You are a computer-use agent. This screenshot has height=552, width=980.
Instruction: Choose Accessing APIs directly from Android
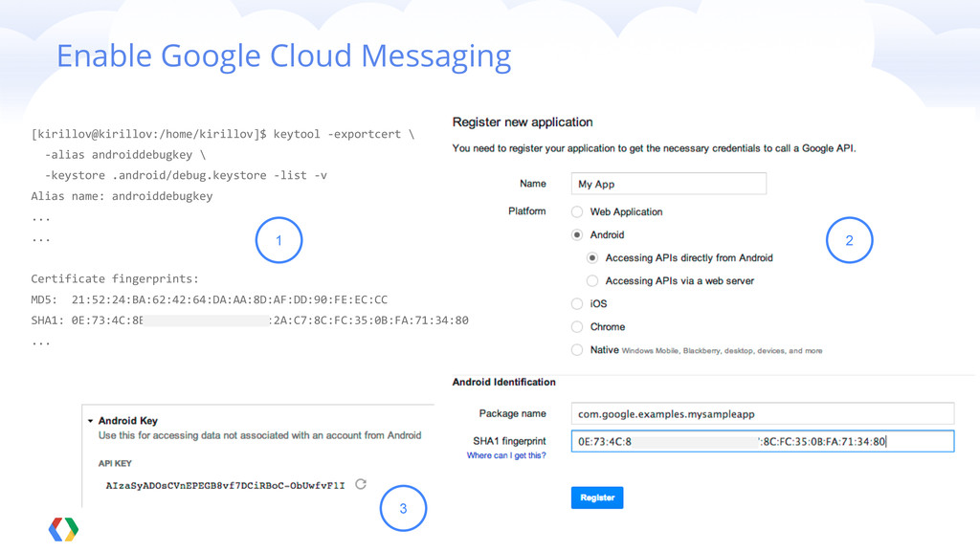click(592, 258)
